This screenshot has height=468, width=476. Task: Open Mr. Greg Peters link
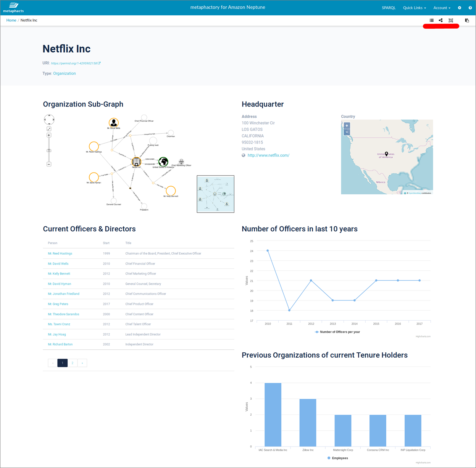(58, 304)
